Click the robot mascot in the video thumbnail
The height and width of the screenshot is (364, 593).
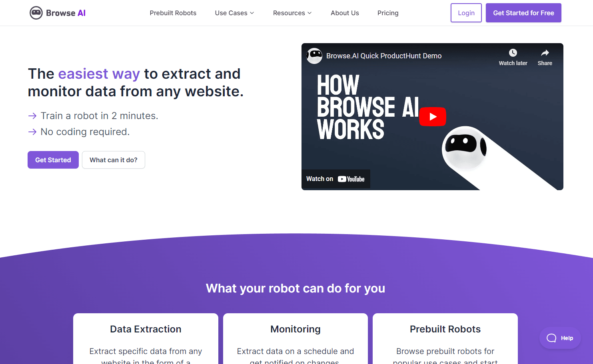(465, 149)
